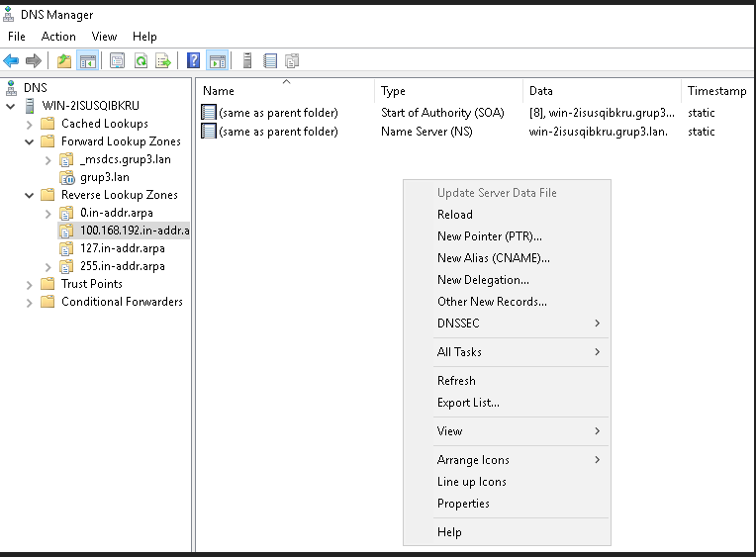Screen dimensions: 756x557
Task: Sort by the Timestamp column header
Action: coord(717,91)
